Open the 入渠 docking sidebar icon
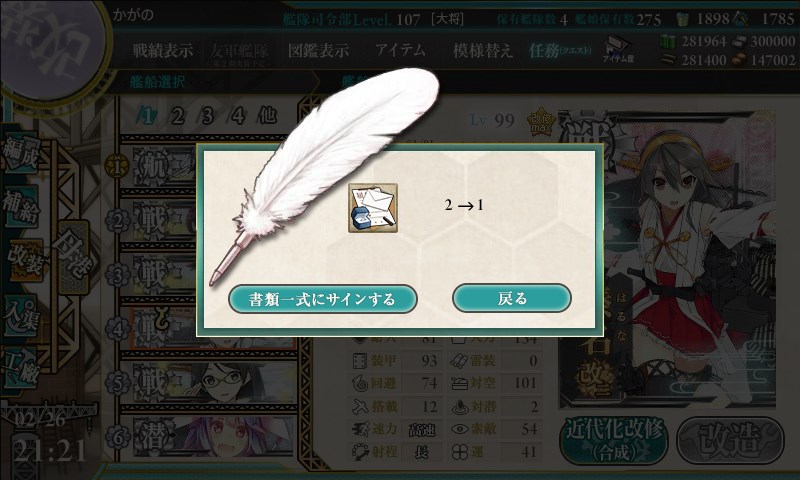The image size is (800, 480). pyautogui.click(x=21, y=314)
